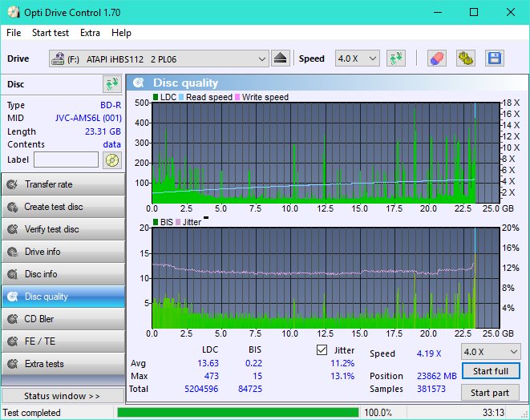Click the FE / TE sidebar icon
Screen dimensions: 530x420
coord(13,341)
